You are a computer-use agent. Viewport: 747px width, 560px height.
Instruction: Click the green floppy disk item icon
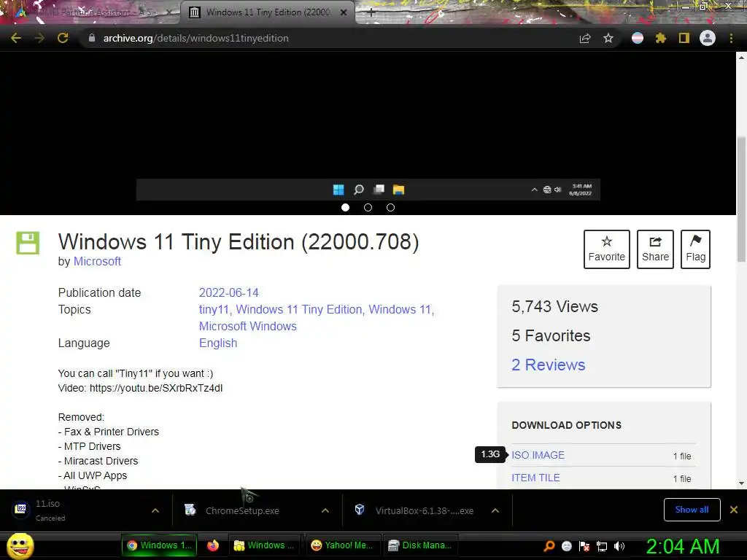click(x=28, y=243)
